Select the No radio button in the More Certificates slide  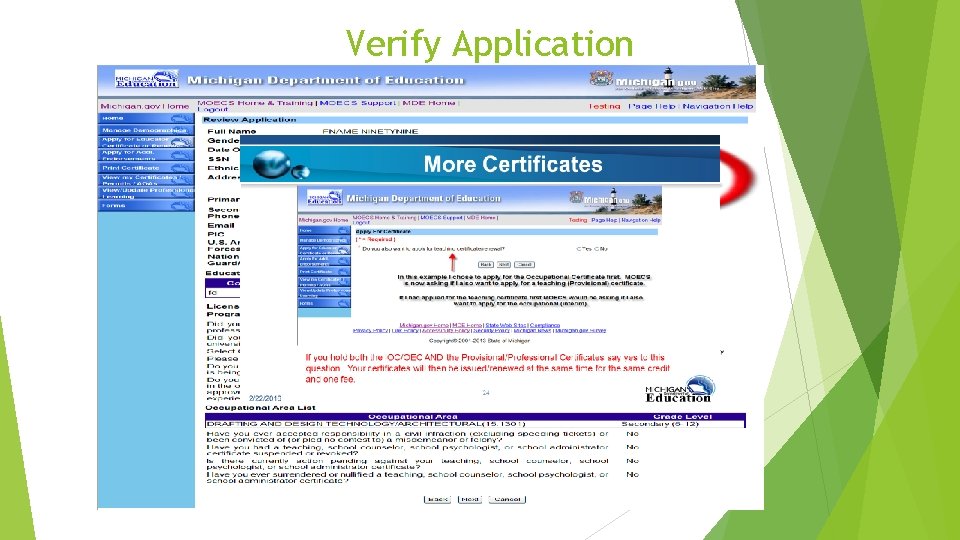point(596,249)
